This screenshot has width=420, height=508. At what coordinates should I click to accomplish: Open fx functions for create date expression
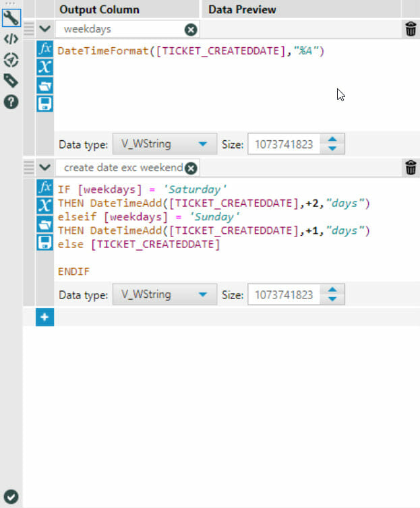pos(44,187)
